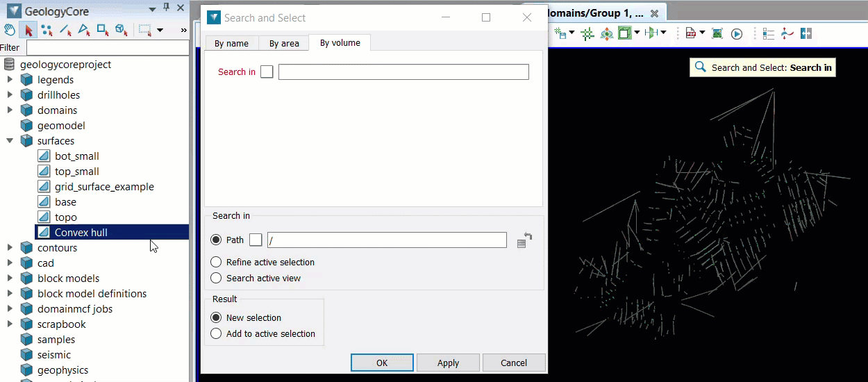
Task: Click the samples container icon
Action: click(x=26, y=340)
